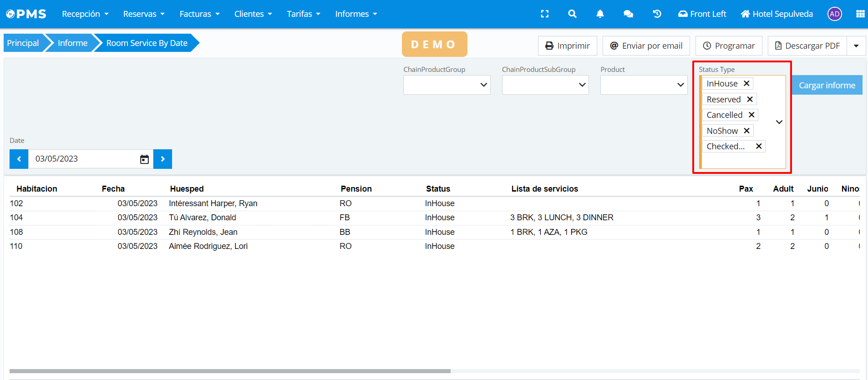Remove the InHouse status tag
This screenshot has height=380, width=868.
tap(746, 83)
